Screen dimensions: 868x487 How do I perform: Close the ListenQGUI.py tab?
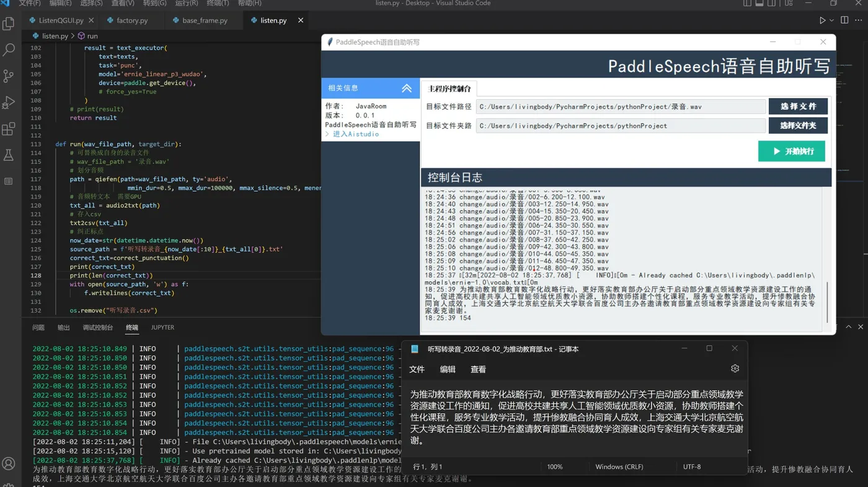(x=92, y=20)
